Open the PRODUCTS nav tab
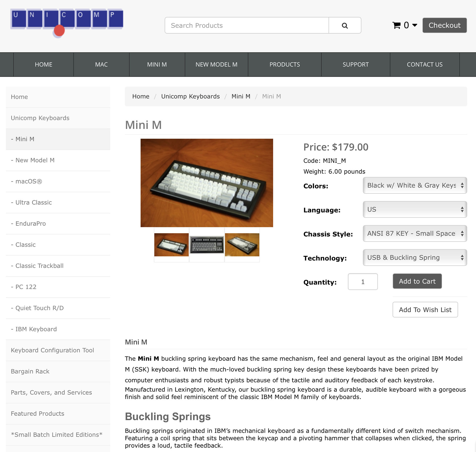The width and height of the screenshot is (476, 452). point(285,65)
